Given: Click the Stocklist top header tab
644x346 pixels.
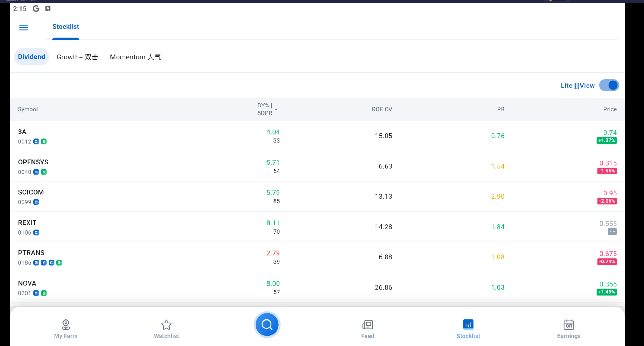Looking at the screenshot, I should [x=66, y=27].
